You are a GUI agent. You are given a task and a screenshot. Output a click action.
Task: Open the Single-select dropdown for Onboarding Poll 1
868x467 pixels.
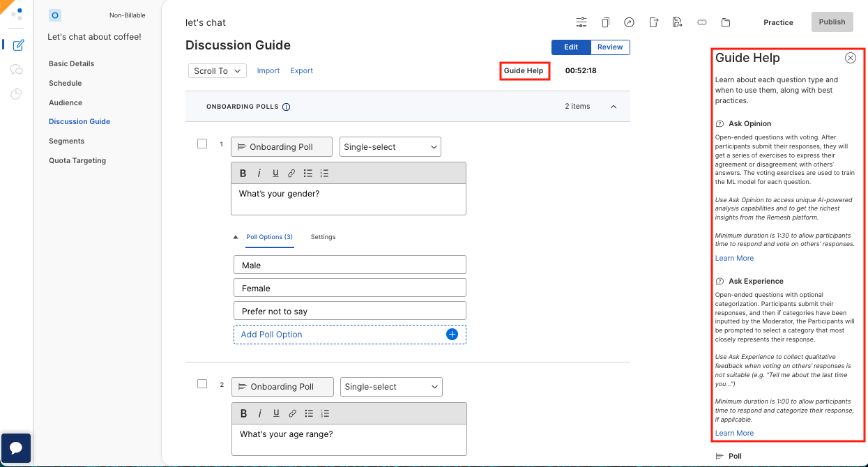390,146
